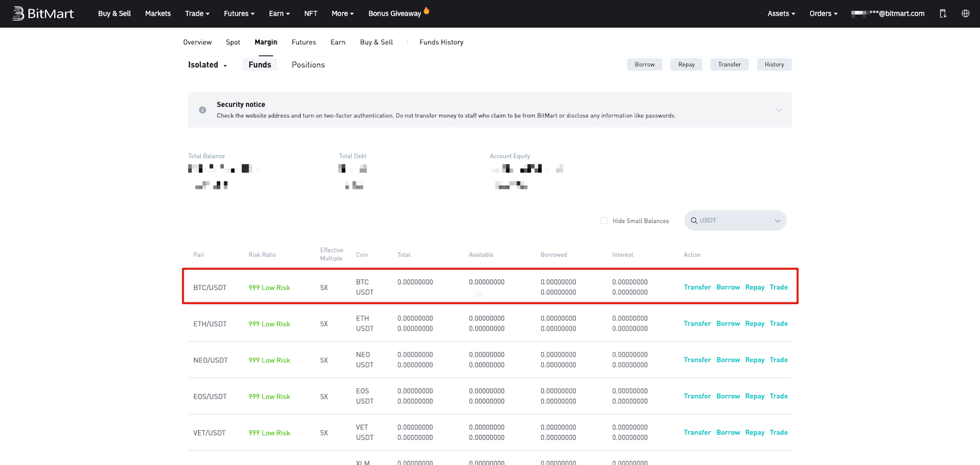Click Borrow in NEO/USDT row
The image size is (980, 465).
pos(728,360)
